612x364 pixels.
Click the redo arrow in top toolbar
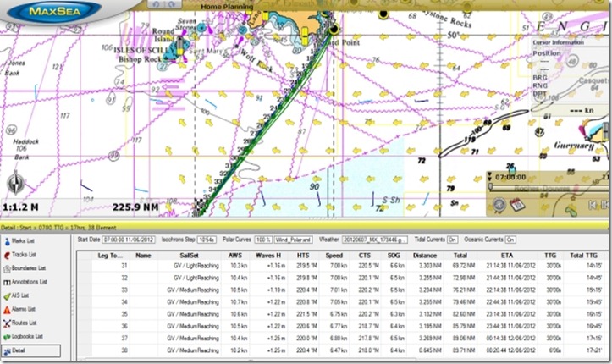(170, 4)
